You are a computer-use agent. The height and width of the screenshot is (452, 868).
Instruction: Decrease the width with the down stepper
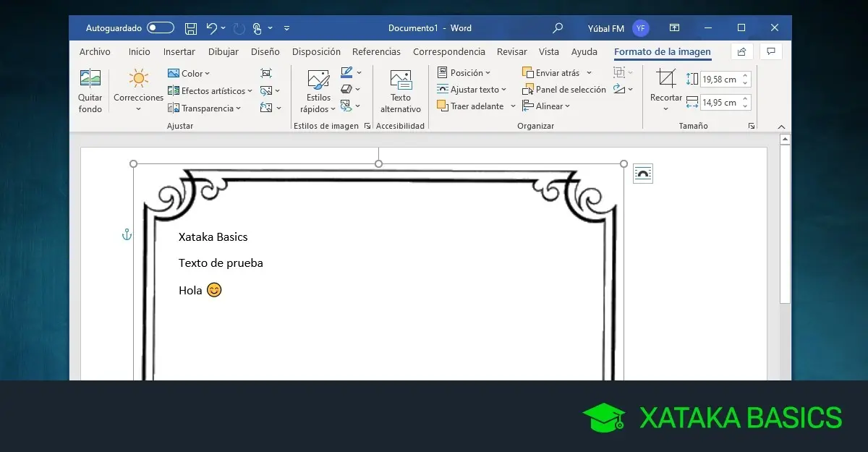(x=746, y=106)
